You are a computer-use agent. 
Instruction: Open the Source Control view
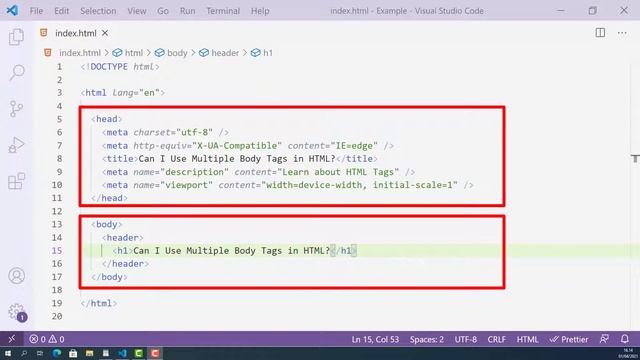click(x=16, y=109)
